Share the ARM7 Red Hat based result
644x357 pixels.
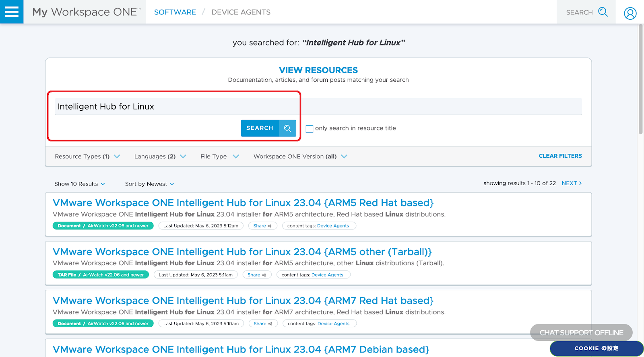pyautogui.click(x=263, y=324)
